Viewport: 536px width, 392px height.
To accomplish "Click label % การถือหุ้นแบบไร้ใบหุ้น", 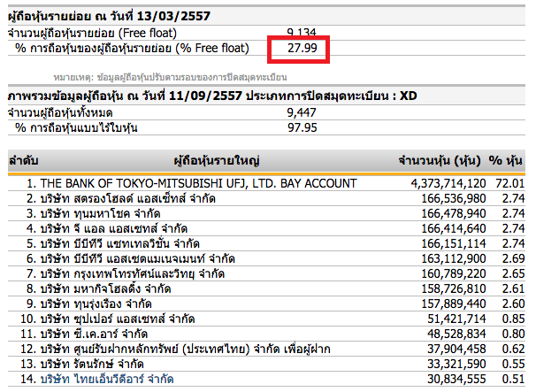I will pyautogui.click(x=76, y=128).
